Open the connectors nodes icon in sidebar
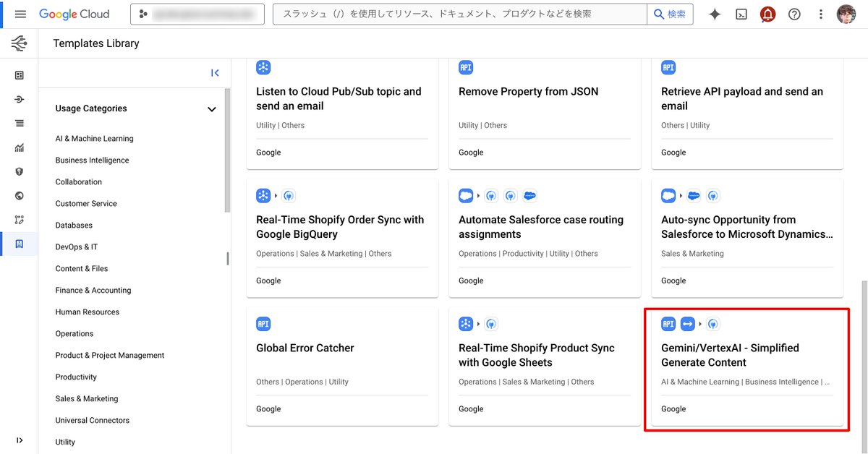The height and width of the screenshot is (454, 868). pyautogui.click(x=19, y=220)
